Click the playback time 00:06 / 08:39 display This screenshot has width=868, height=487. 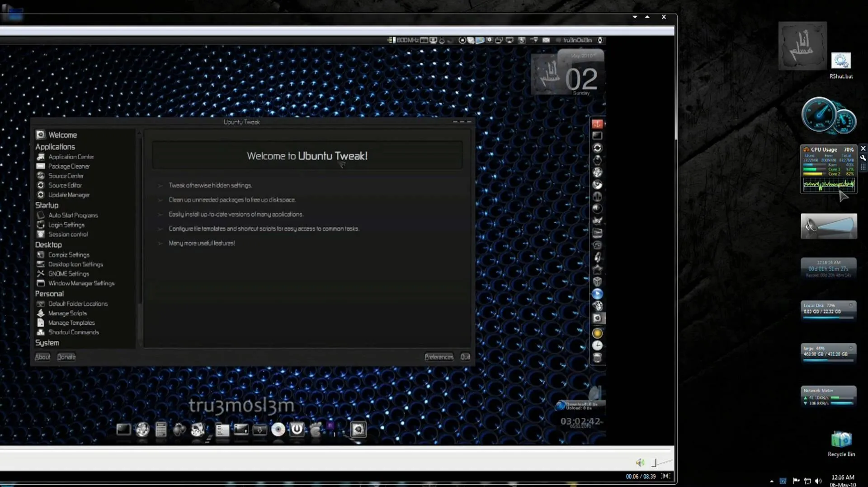(641, 476)
